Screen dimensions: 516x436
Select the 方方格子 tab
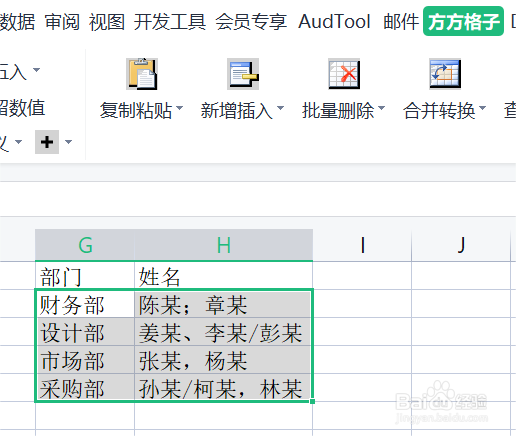point(463,21)
